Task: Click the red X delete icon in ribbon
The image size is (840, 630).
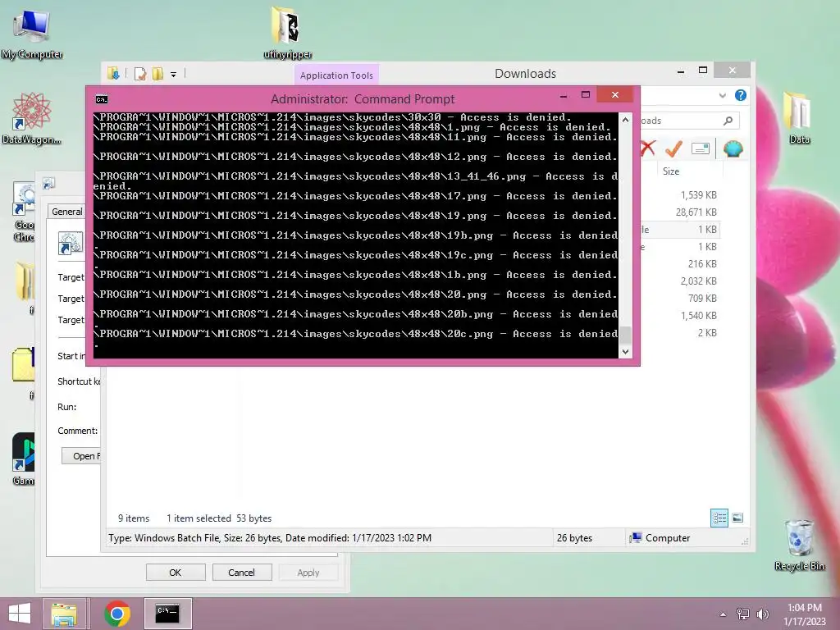Action: (x=648, y=148)
